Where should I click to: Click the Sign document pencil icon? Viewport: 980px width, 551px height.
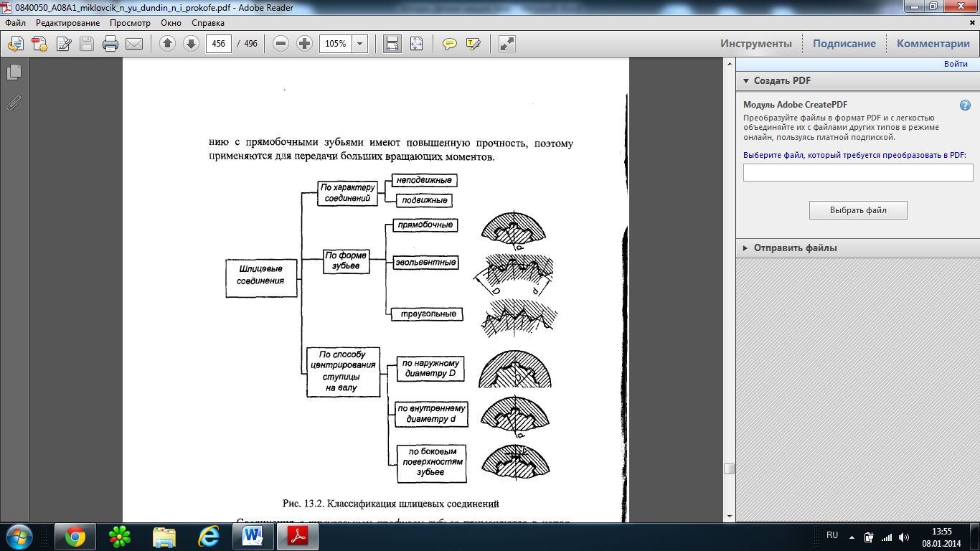coord(63,44)
